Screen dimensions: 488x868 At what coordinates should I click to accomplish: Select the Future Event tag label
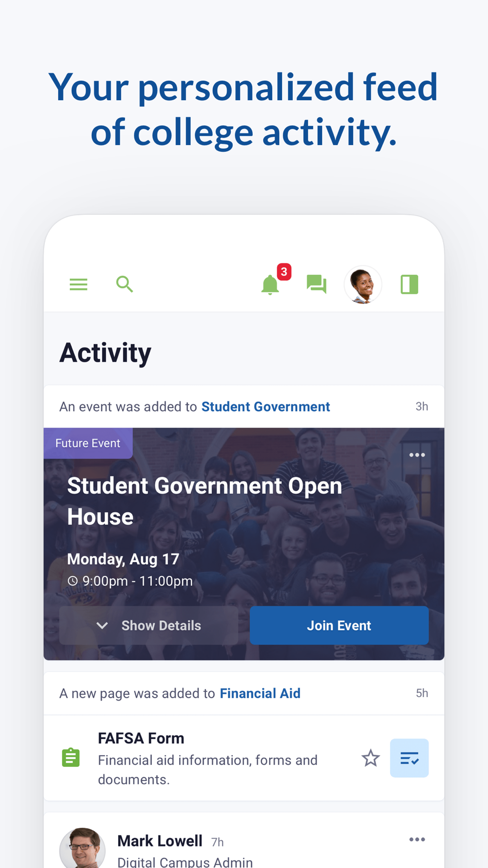pyautogui.click(x=88, y=443)
